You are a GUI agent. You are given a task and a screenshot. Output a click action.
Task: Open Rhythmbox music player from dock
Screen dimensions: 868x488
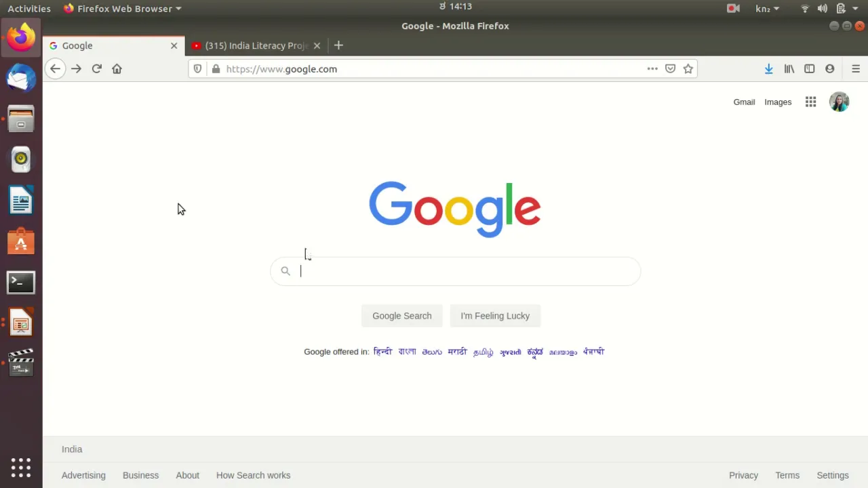(x=21, y=159)
